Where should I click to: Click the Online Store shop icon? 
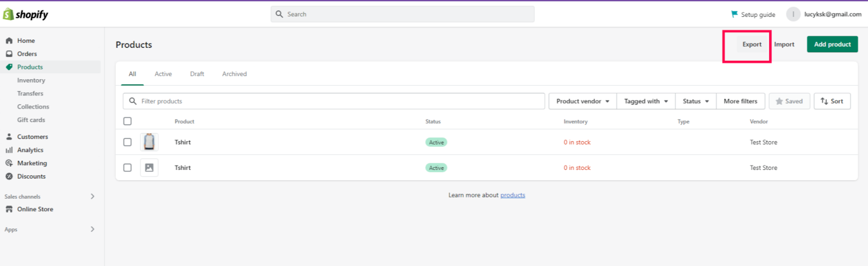tap(9, 209)
